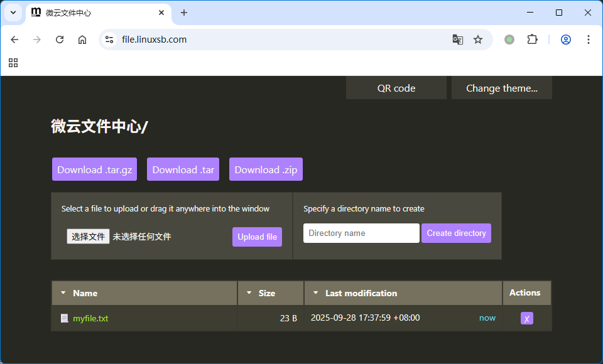Go to the browser home page

(82, 40)
